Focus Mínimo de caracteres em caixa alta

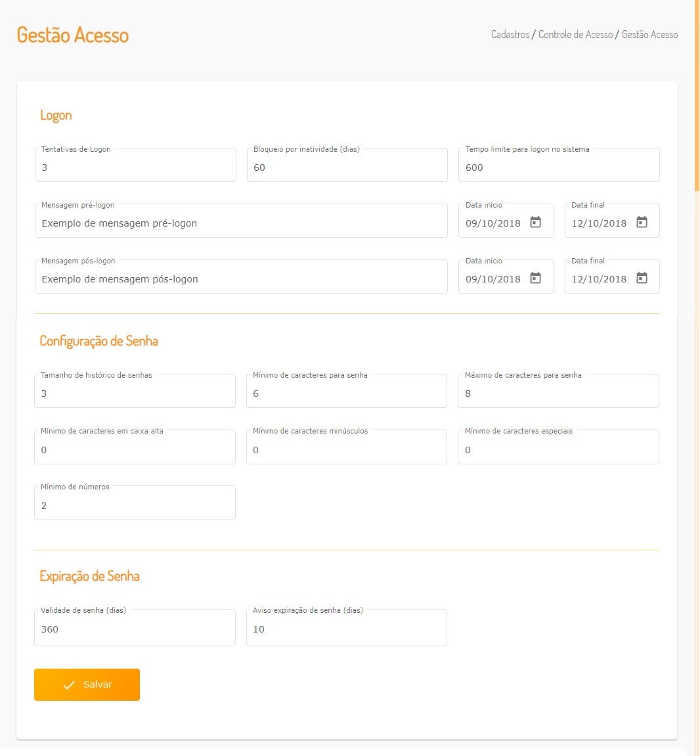point(135,450)
